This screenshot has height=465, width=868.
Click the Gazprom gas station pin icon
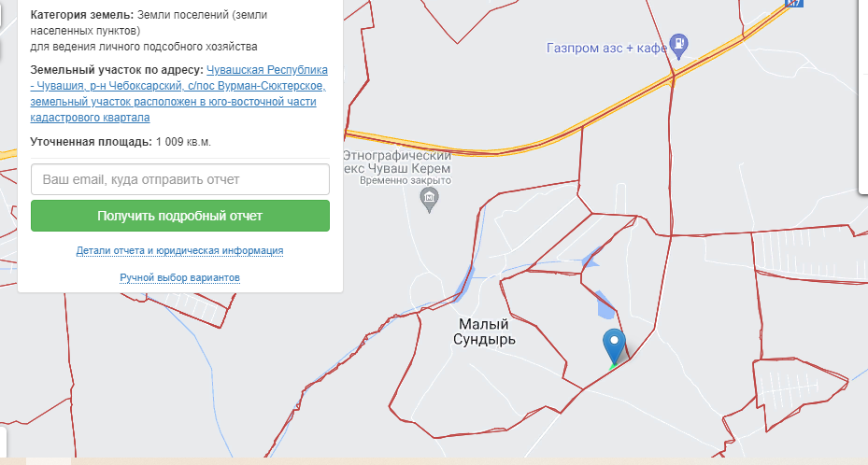(x=678, y=46)
